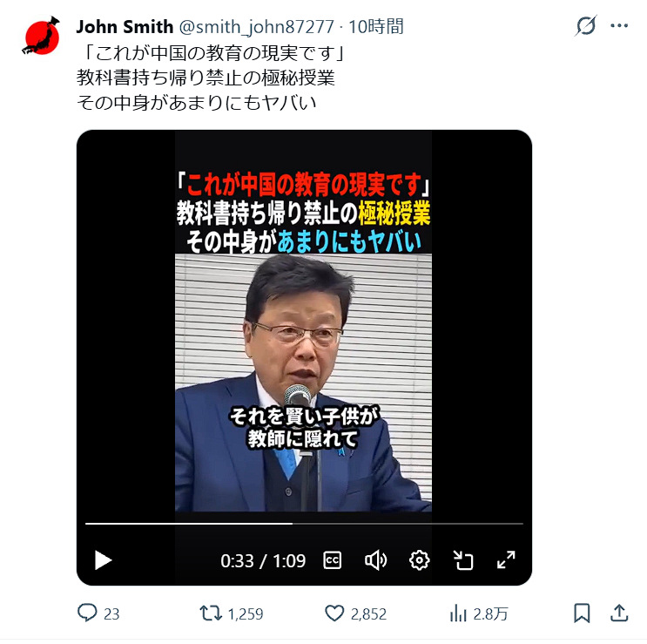Pop out video to picture-in-picture
Image resolution: width=647 pixels, height=644 pixels.
(463, 560)
